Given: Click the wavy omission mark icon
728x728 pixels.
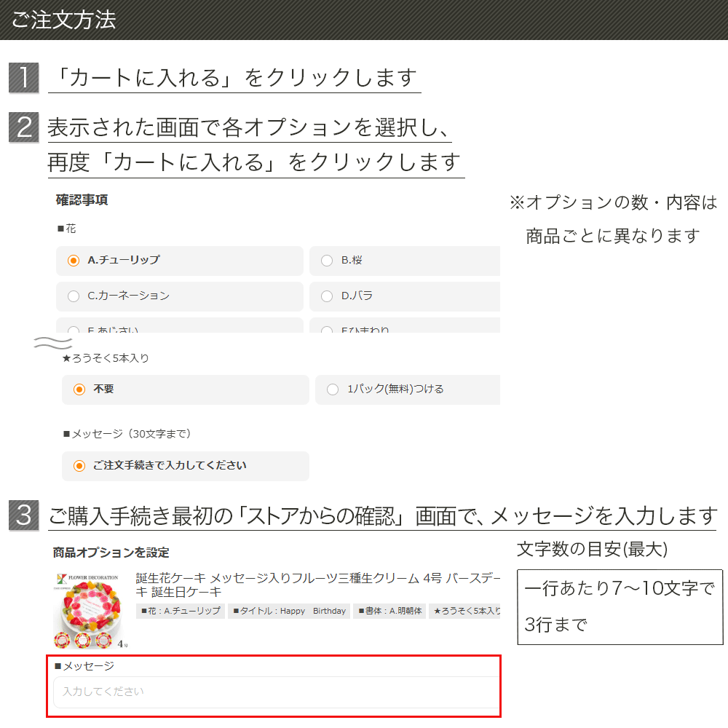Looking at the screenshot, I should point(52,342).
